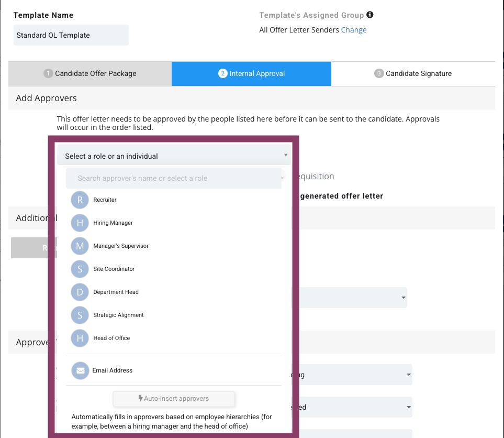Select the 'Strategic Alignment' role text
The height and width of the screenshot is (438, 504).
pyautogui.click(x=118, y=315)
